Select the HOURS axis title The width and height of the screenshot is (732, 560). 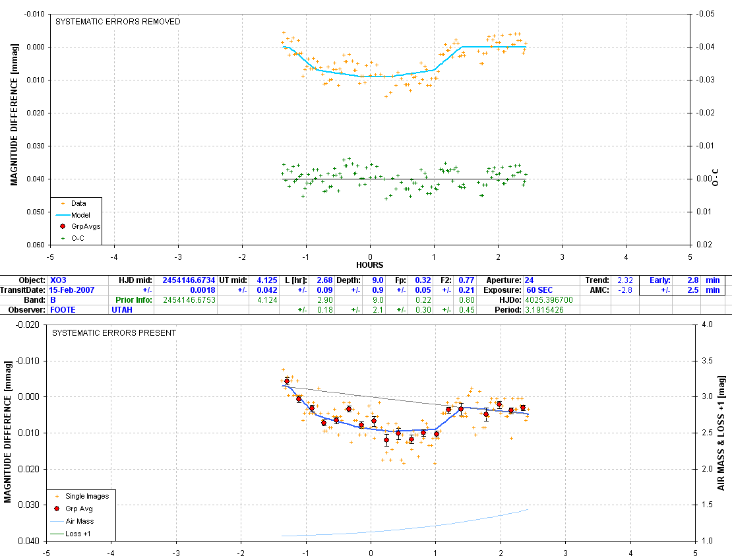point(370,264)
